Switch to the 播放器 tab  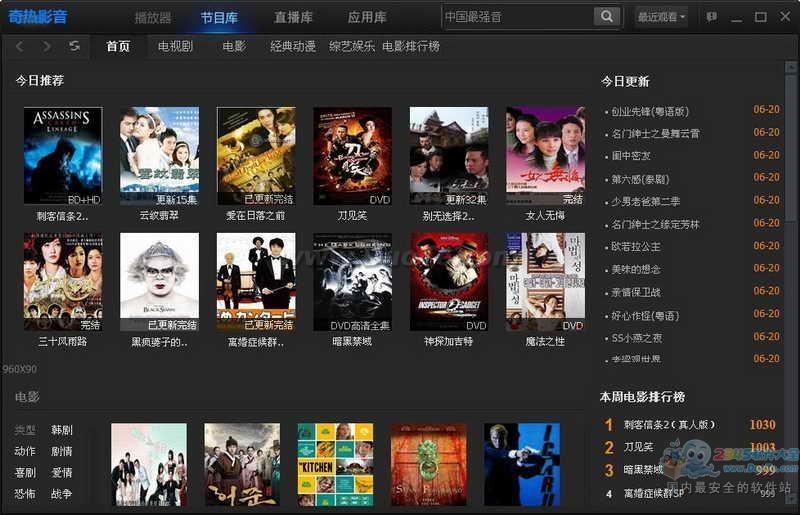click(153, 17)
